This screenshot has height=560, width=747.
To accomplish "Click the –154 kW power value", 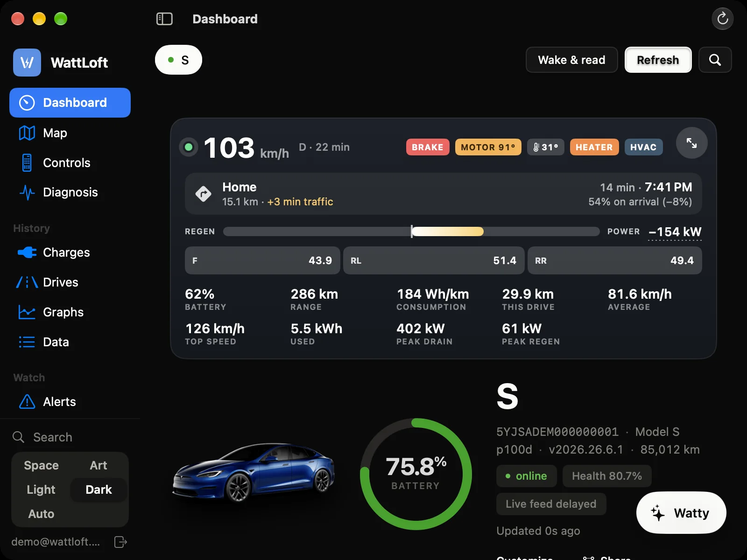I will tap(675, 232).
